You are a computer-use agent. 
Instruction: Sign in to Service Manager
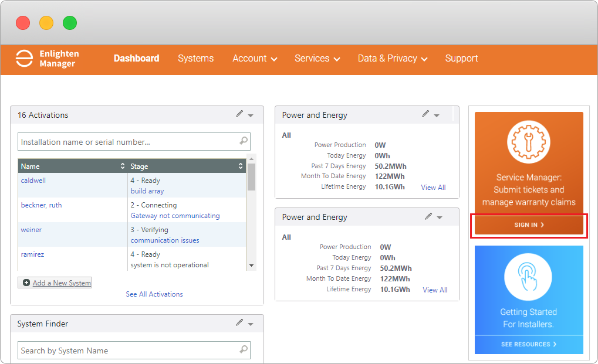pos(528,225)
